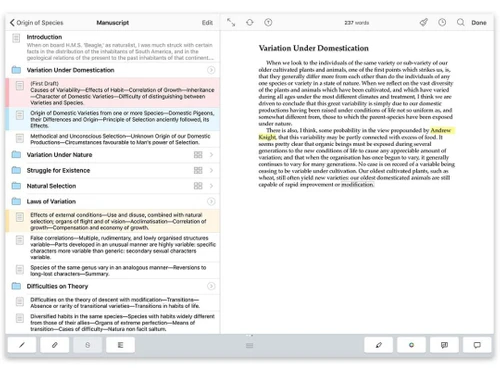The image size is (500, 375).
Task: Select the (First Draft) document row
Action: pyautogui.click(x=113, y=93)
